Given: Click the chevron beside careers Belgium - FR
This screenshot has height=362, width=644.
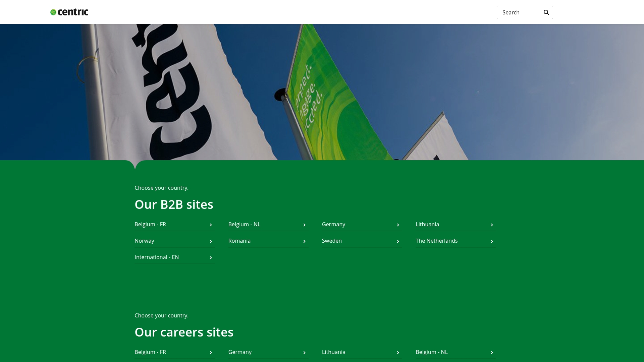Looking at the screenshot, I should pos(211,353).
